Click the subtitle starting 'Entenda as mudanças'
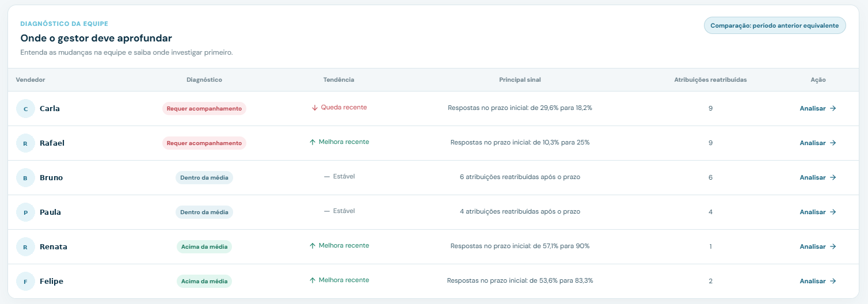Image resolution: width=868 pixels, height=304 pixels. (x=126, y=52)
